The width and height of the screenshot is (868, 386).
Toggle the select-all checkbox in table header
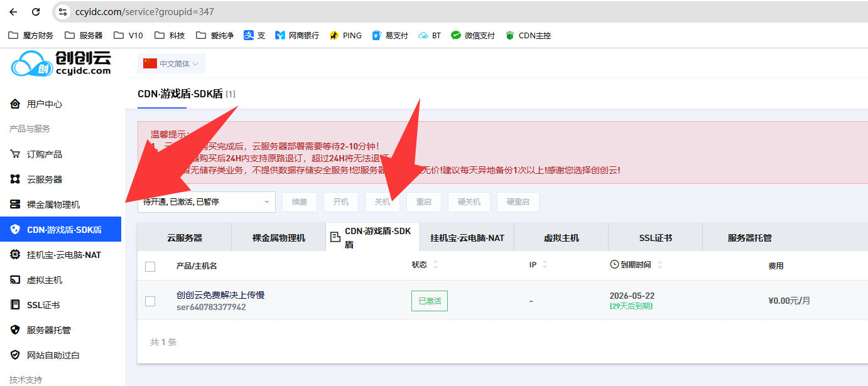coord(150,266)
